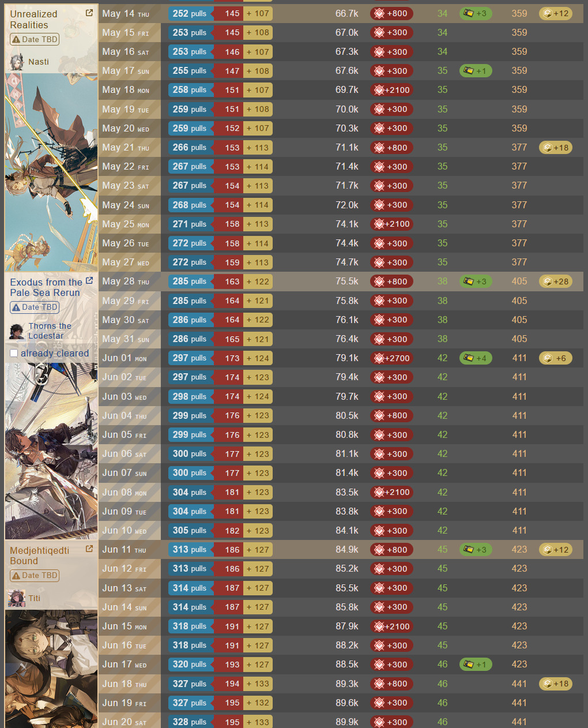Click Thorns the Lodestar operator name
The height and width of the screenshot is (728, 588).
pyautogui.click(x=50, y=331)
